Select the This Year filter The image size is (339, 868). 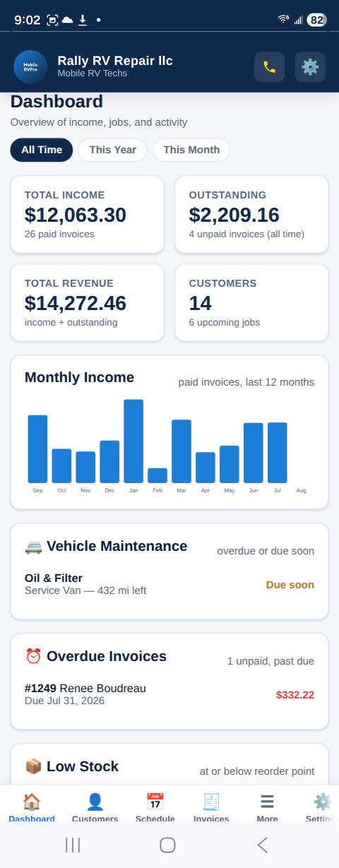(x=112, y=150)
